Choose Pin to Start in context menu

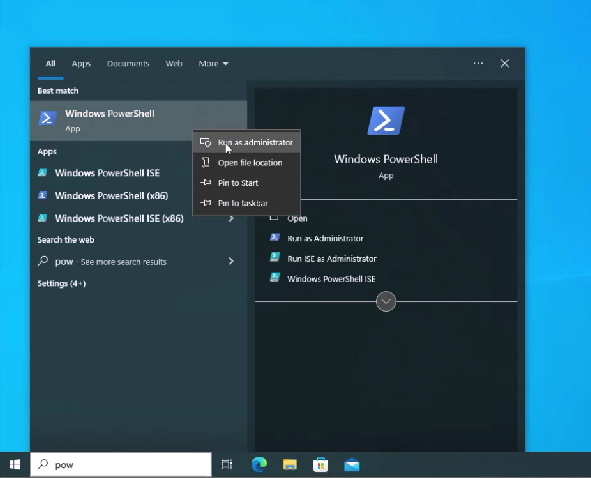(247, 183)
